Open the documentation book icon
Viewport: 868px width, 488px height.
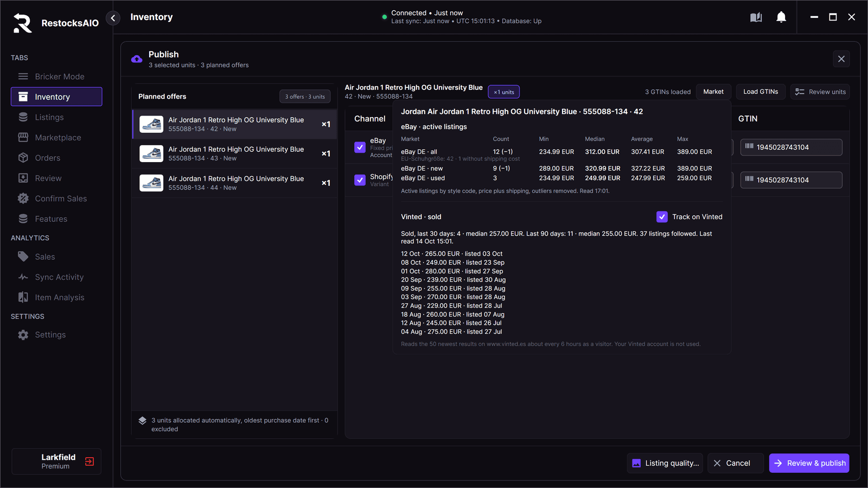coord(756,17)
